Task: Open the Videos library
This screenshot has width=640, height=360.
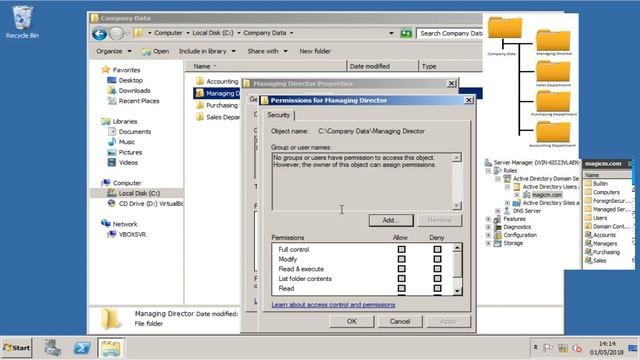Action: [128, 162]
